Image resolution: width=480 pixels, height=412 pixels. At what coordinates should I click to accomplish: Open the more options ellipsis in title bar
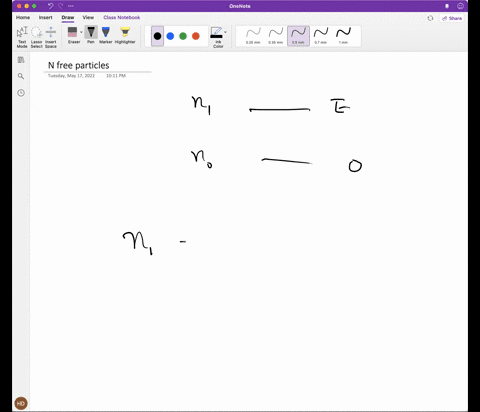click(x=71, y=6)
